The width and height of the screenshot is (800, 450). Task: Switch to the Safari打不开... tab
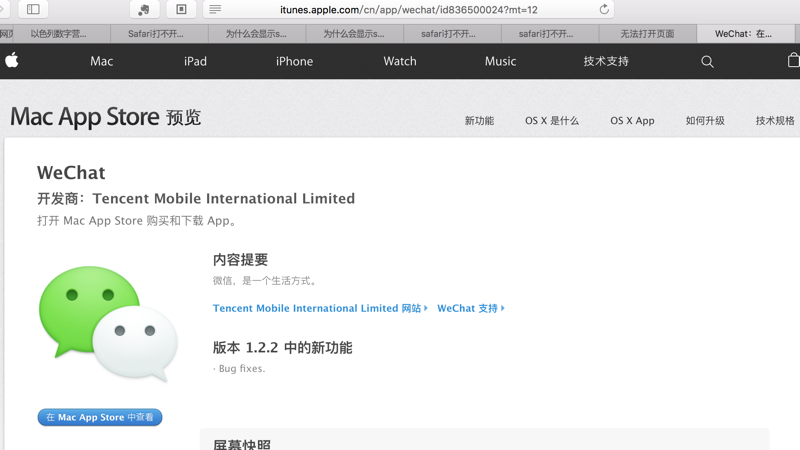[x=159, y=34]
